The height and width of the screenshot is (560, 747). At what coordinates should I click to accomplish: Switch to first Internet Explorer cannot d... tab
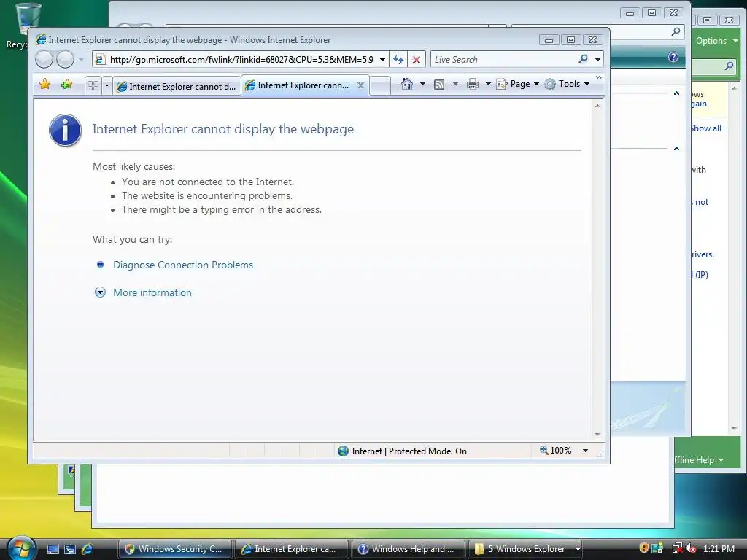coord(177,86)
